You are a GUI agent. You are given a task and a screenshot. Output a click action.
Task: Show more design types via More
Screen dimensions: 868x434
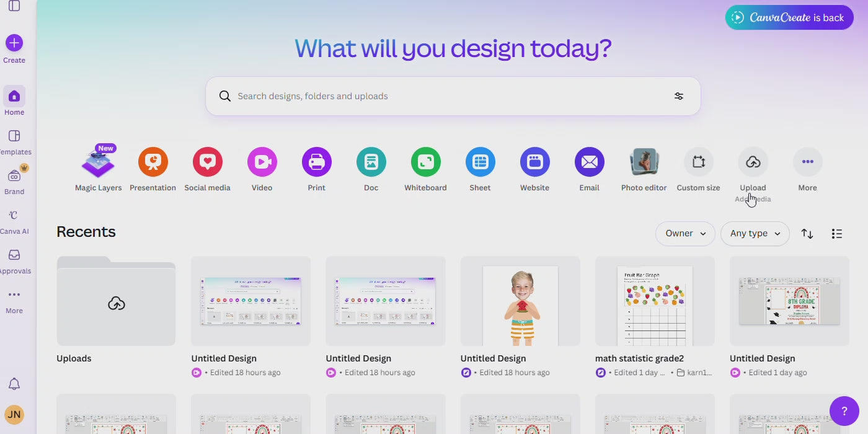click(x=807, y=162)
